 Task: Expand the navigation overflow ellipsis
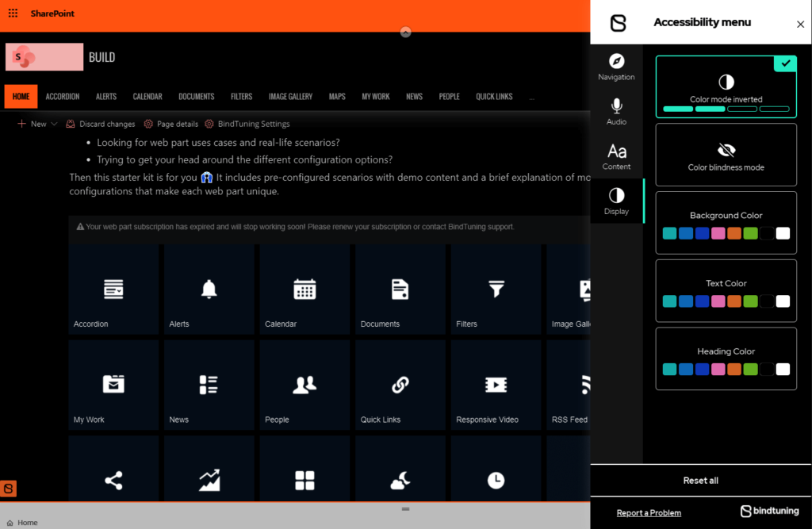(x=532, y=97)
